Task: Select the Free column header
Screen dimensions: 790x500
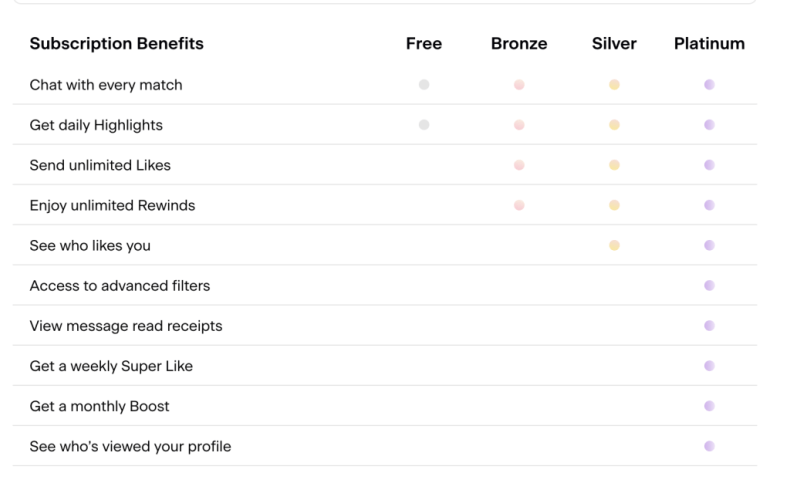Action: click(x=424, y=44)
